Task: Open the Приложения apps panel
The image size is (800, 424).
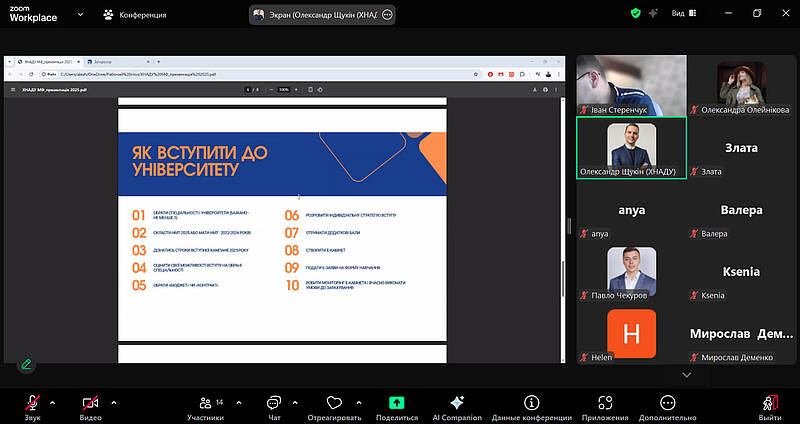Action: click(604, 403)
